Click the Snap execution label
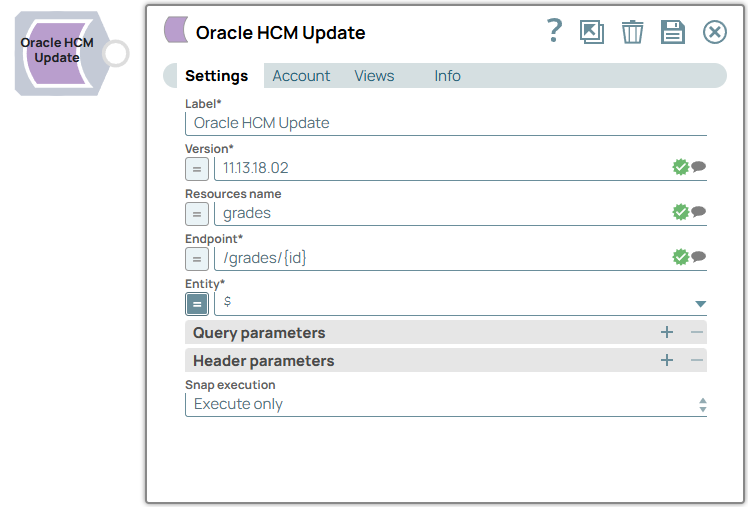 [230, 384]
